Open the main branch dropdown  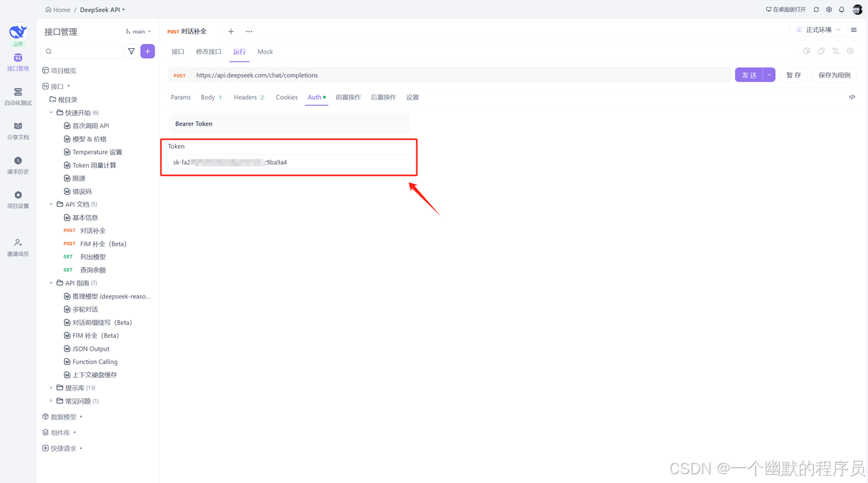(138, 31)
